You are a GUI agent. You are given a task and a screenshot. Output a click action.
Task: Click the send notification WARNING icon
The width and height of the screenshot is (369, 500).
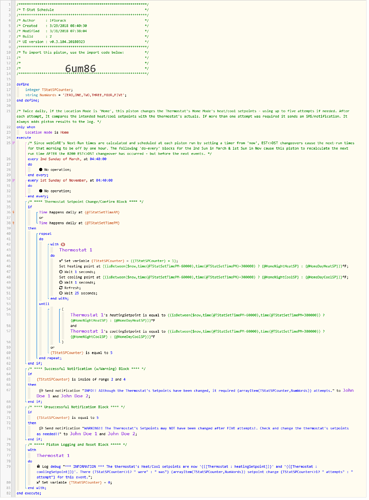(41, 428)
